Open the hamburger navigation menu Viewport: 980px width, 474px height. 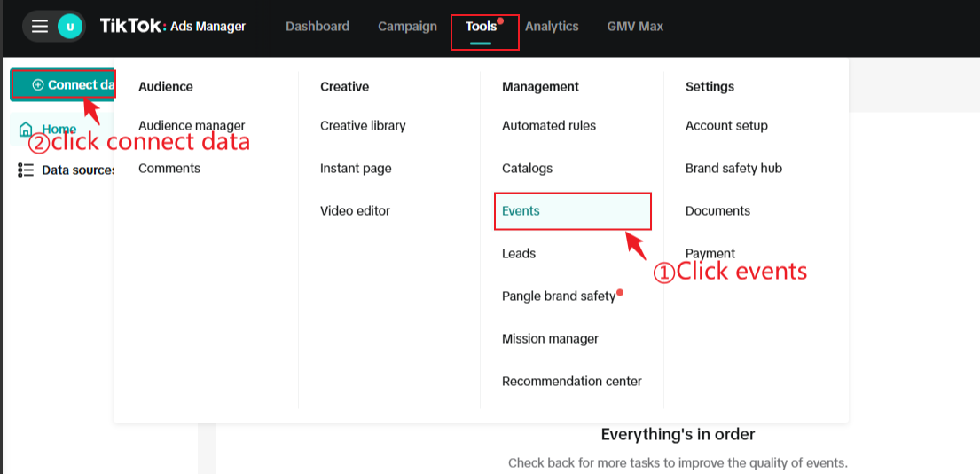(x=40, y=27)
